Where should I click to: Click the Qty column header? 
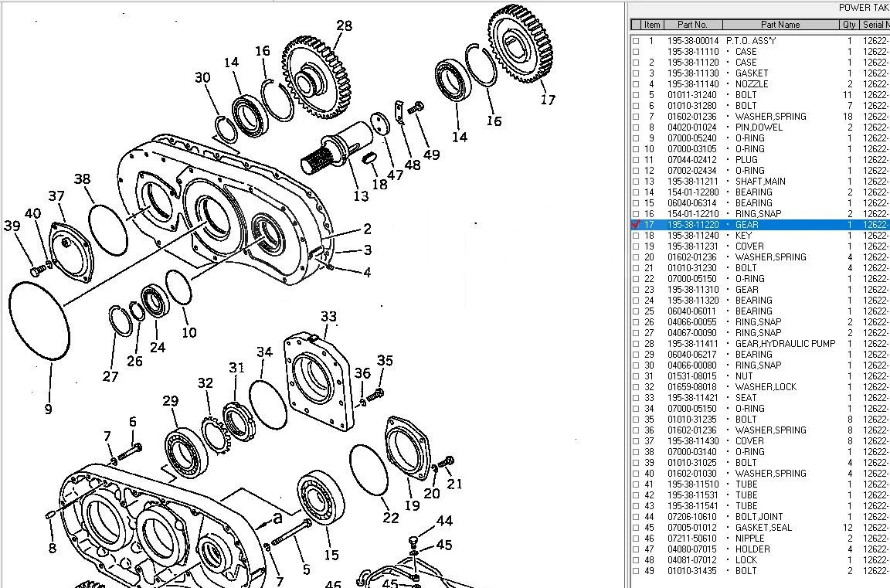(x=849, y=25)
